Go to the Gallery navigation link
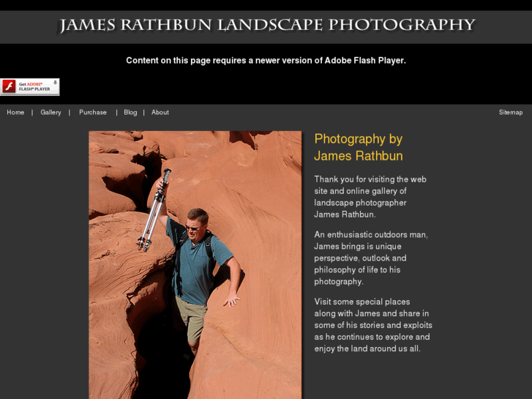Screen dimensions: 532x399 [x=51, y=113]
